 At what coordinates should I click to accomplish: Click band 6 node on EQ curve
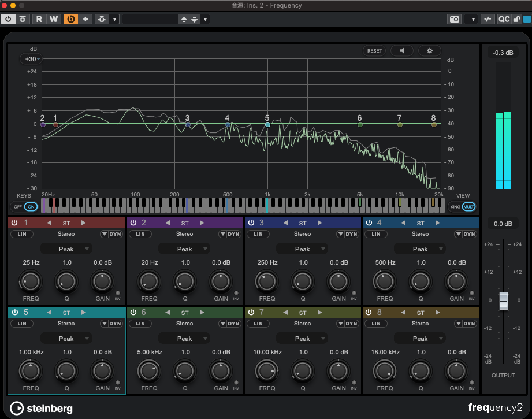(x=360, y=124)
